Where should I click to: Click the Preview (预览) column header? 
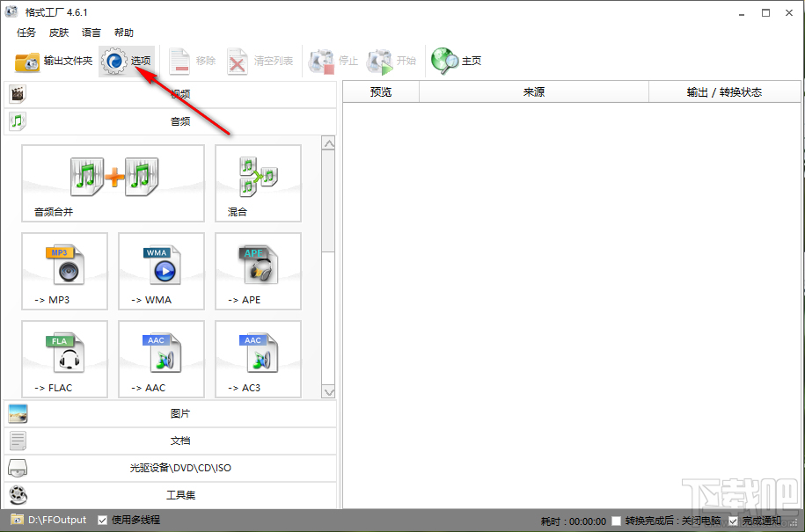[x=381, y=91]
